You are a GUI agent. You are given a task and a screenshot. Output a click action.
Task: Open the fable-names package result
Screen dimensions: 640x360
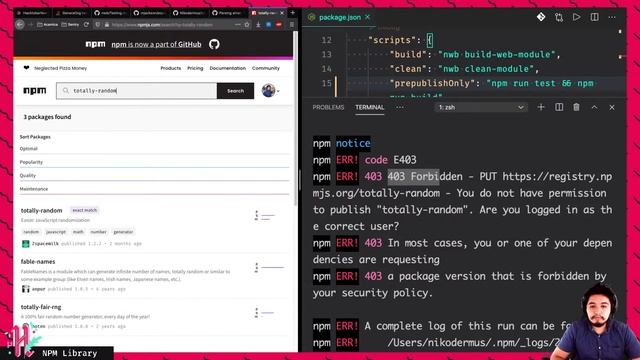point(38,262)
